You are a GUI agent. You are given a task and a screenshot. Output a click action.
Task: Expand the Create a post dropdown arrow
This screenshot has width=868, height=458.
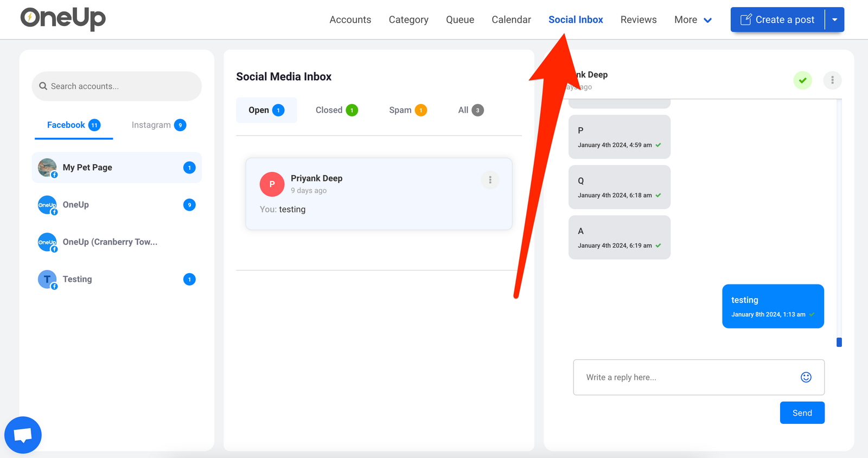point(834,20)
